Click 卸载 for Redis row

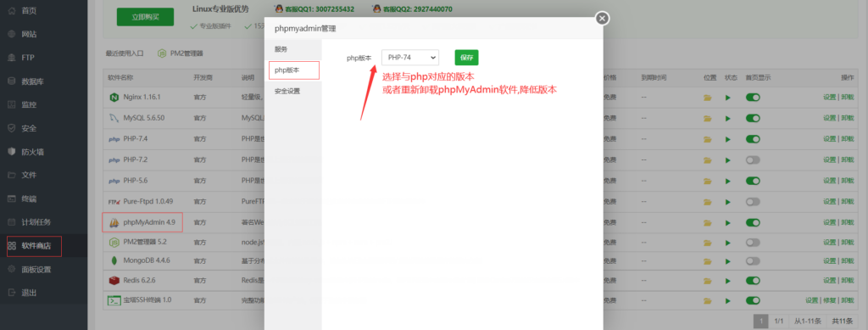click(847, 280)
